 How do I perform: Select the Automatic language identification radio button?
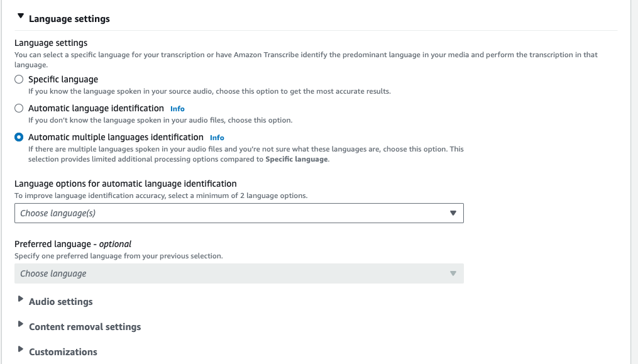tap(18, 108)
